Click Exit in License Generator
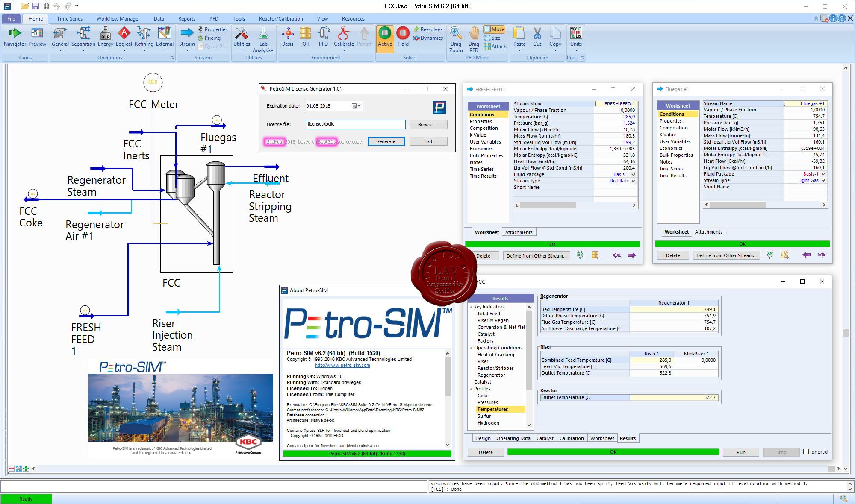Image resolution: width=855 pixels, height=504 pixels. [428, 141]
